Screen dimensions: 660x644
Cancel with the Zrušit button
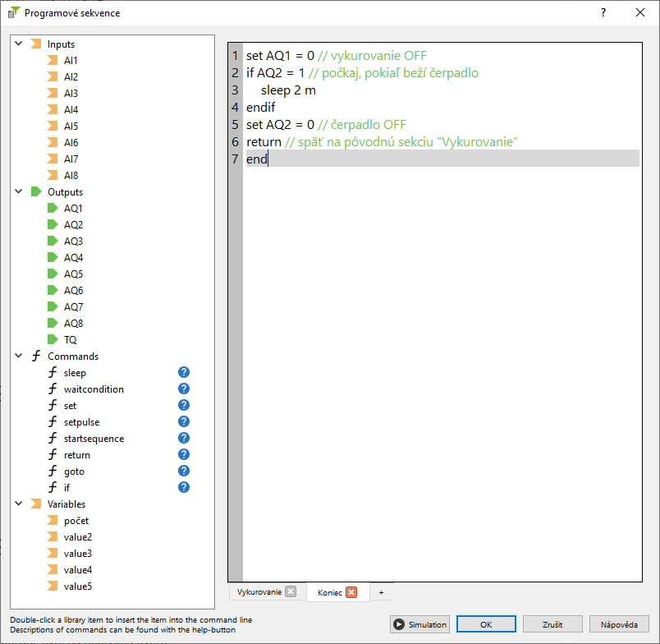(552, 624)
